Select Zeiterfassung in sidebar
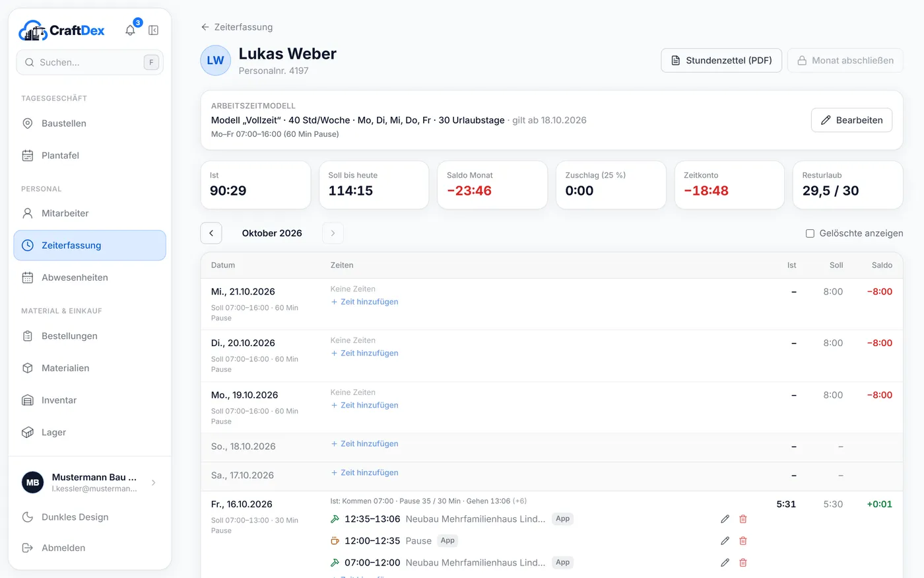 pyautogui.click(x=90, y=246)
